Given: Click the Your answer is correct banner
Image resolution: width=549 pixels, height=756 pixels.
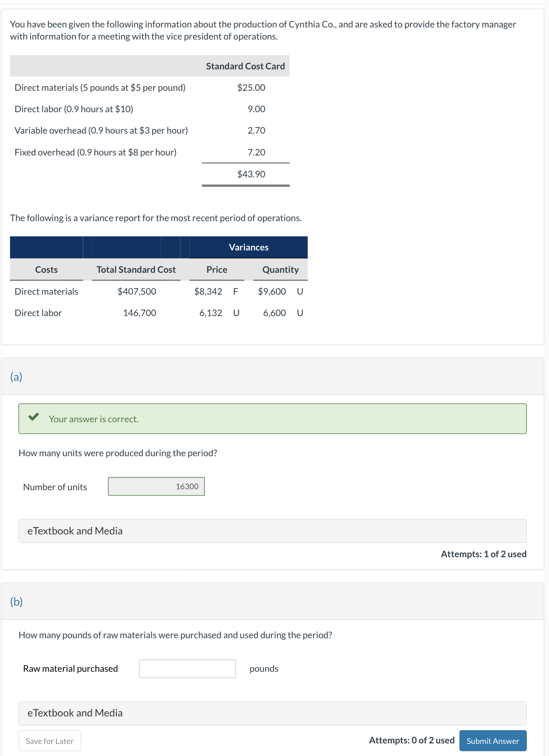Looking at the screenshot, I should 273,419.
